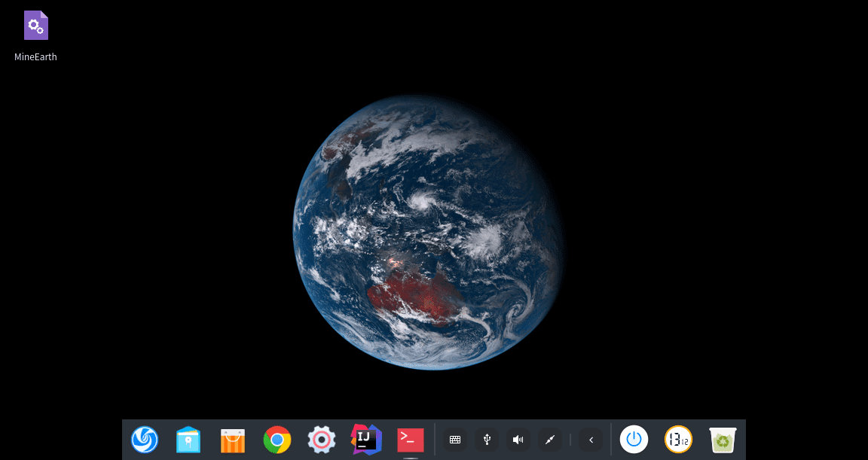The width and height of the screenshot is (868, 460).
Task: Open the App Store orange bag icon
Action: (233, 440)
